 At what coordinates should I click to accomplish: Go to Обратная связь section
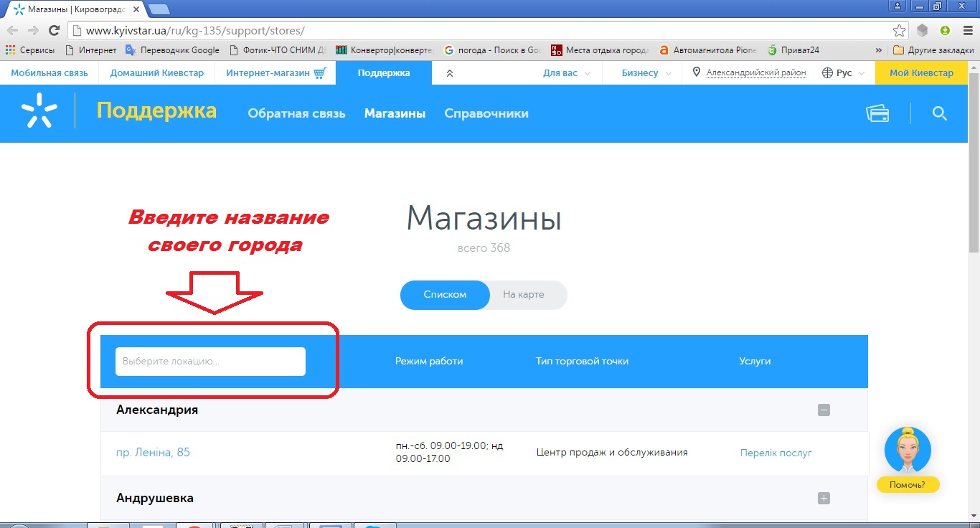[x=296, y=113]
